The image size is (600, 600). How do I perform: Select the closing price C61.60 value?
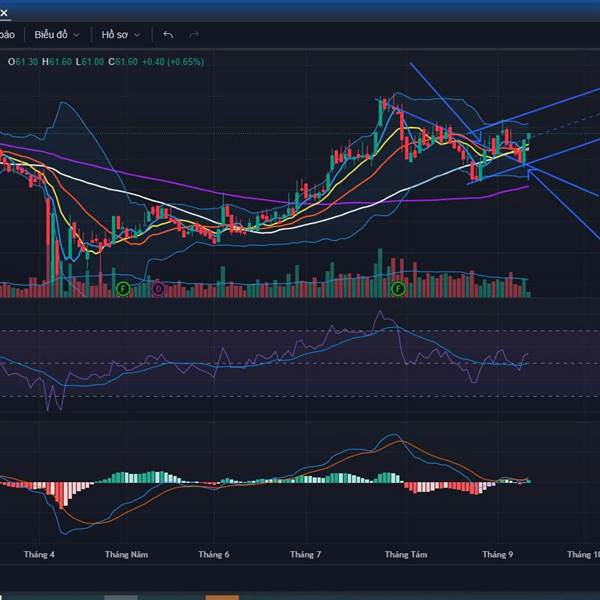[125, 61]
